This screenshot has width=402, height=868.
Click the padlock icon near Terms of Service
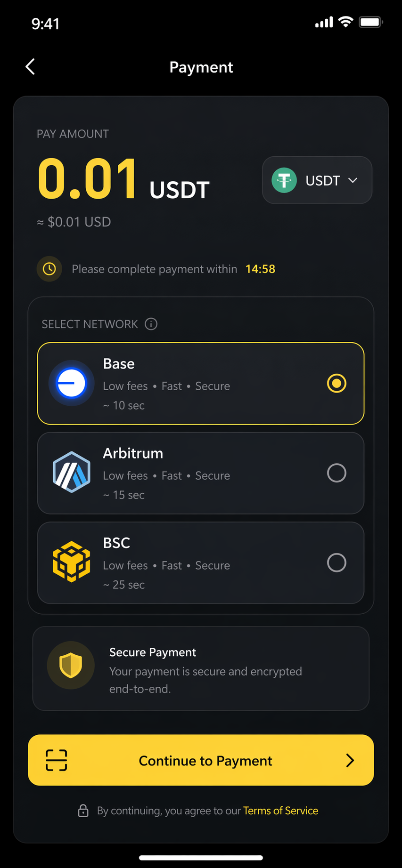[83, 811]
